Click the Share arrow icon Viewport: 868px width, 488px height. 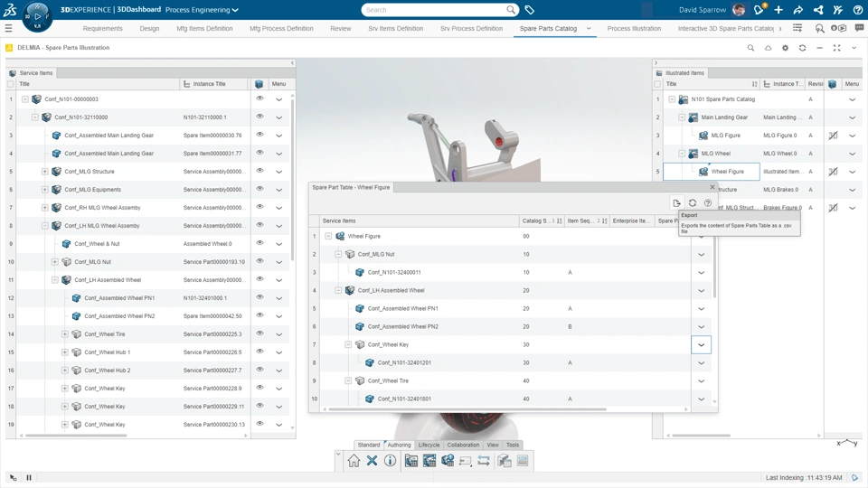pyautogui.click(x=797, y=10)
